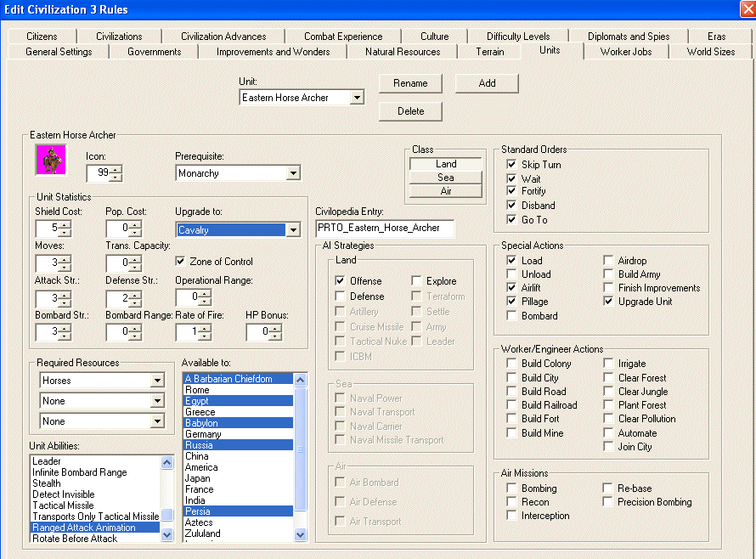Enable the Bombard special action
Image resolution: width=756 pixels, height=559 pixels.
(511, 315)
